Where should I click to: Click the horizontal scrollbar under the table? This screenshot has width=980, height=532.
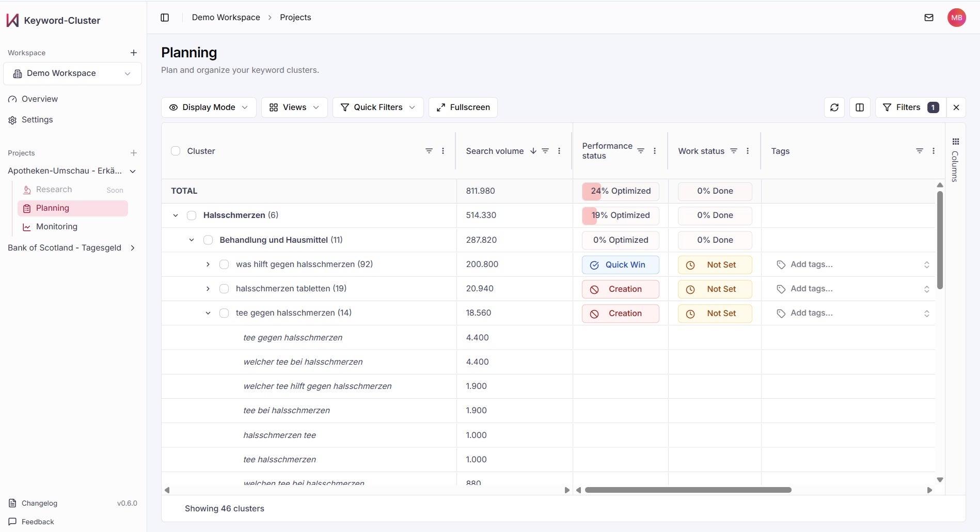(688, 490)
